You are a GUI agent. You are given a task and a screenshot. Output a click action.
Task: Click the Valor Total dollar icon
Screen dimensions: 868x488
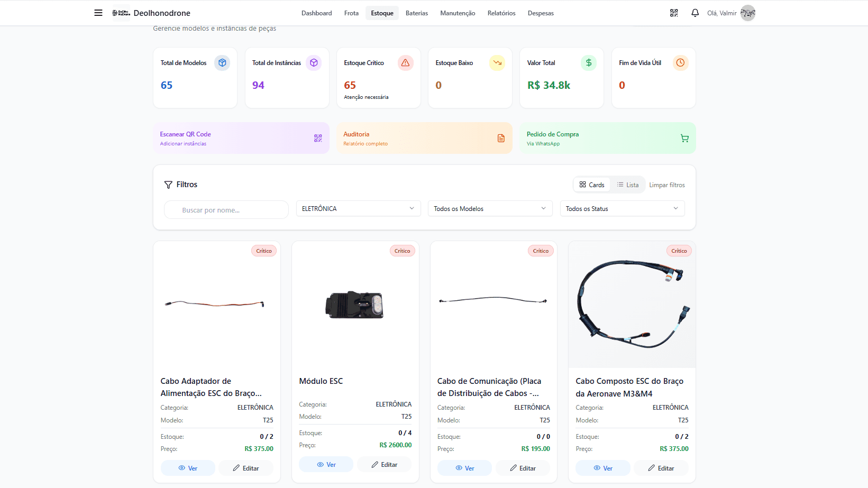pos(588,63)
